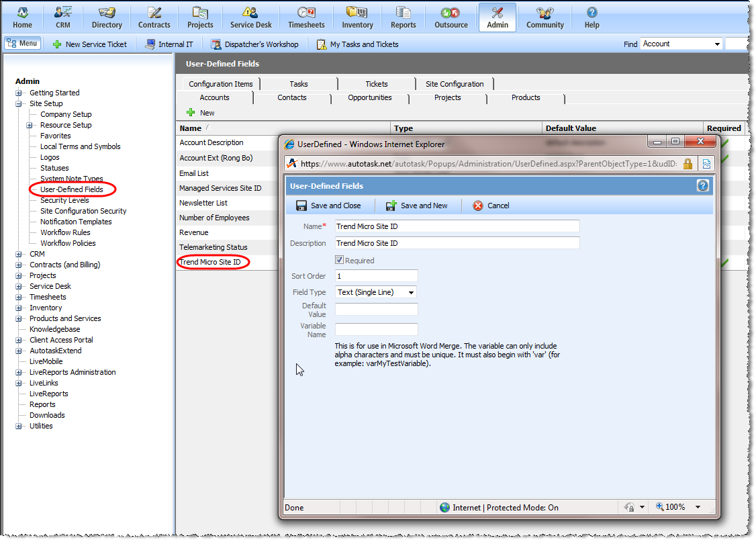Open the Find Account dropdown

717,44
